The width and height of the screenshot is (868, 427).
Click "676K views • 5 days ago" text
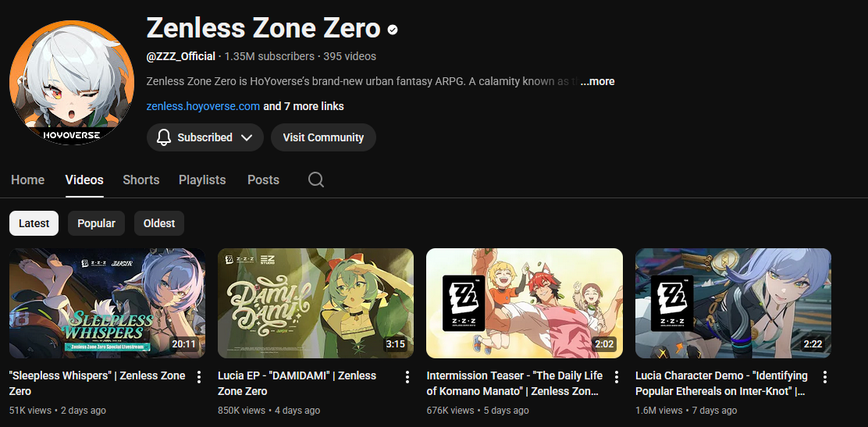[478, 411]
